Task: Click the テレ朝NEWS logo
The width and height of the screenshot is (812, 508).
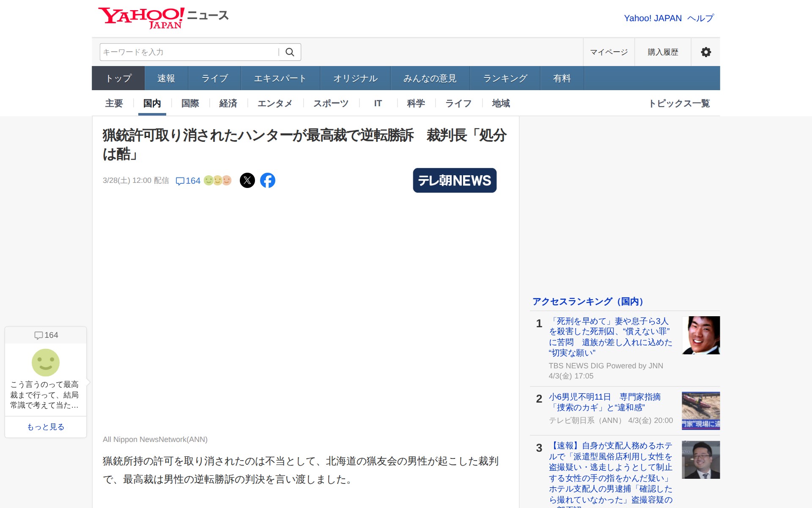Action: (455, 180)
